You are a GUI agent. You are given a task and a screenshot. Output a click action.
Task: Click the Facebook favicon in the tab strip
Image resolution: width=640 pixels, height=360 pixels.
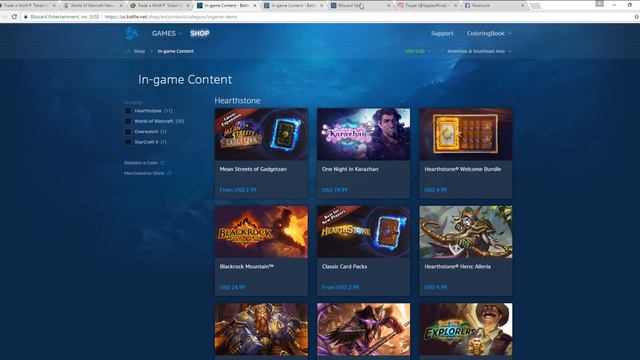[467, 5]
